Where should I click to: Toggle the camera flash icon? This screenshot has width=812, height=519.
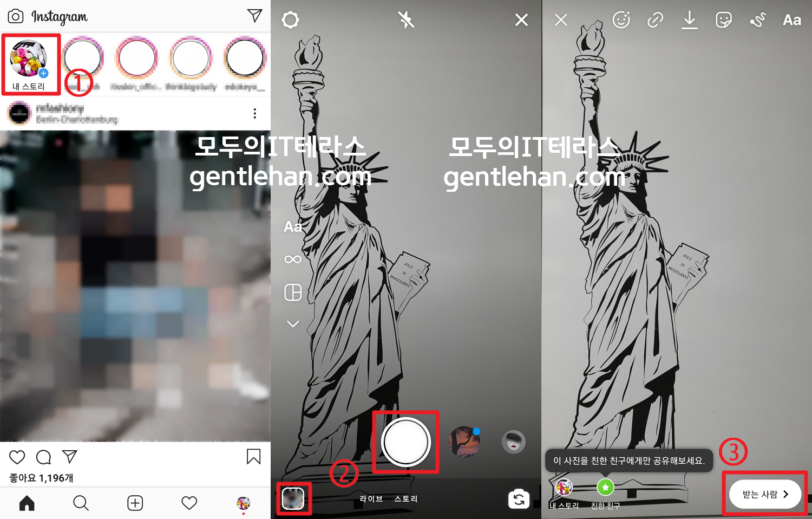coord(406,20)
